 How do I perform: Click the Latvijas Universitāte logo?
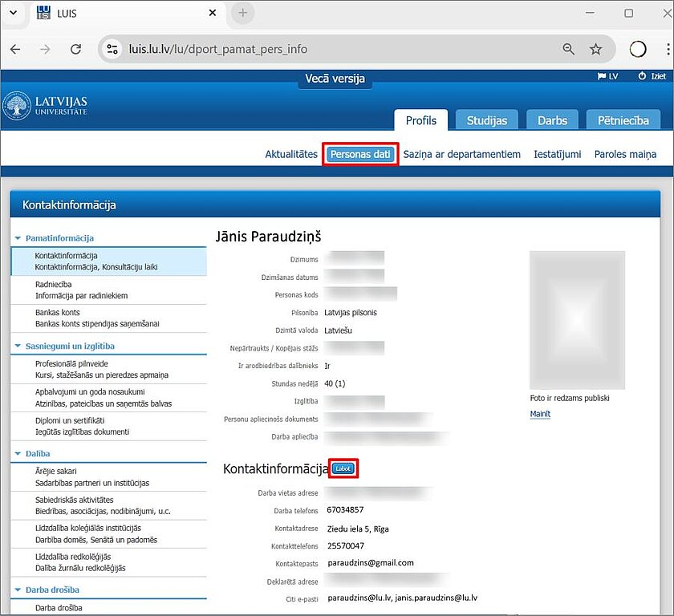pos(46,106)
